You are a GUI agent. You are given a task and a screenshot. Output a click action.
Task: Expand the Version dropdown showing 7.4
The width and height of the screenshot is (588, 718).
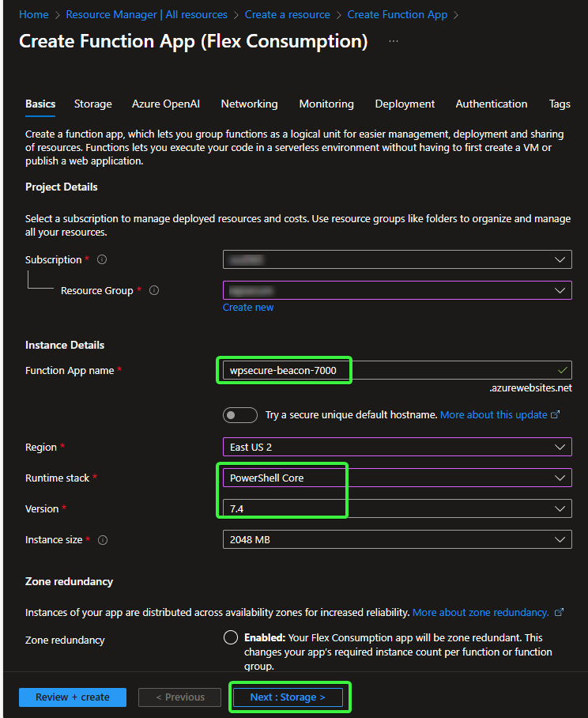(397, 508)
